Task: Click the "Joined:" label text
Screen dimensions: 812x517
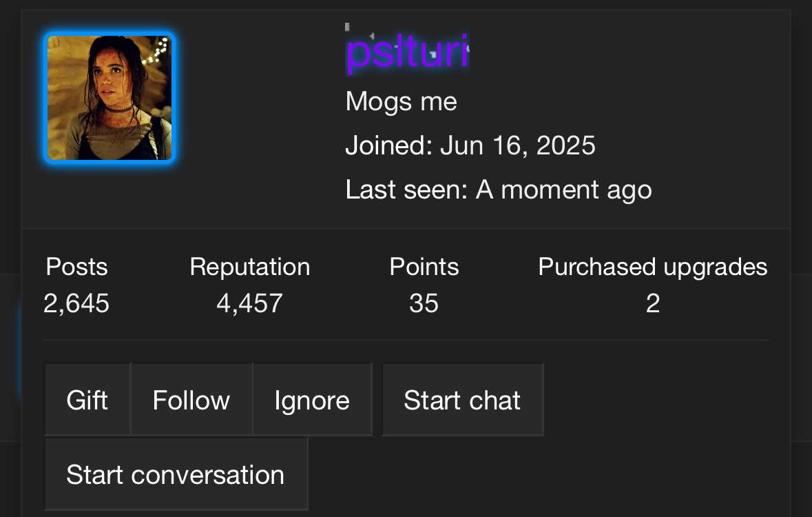Action: pos(389,145)
